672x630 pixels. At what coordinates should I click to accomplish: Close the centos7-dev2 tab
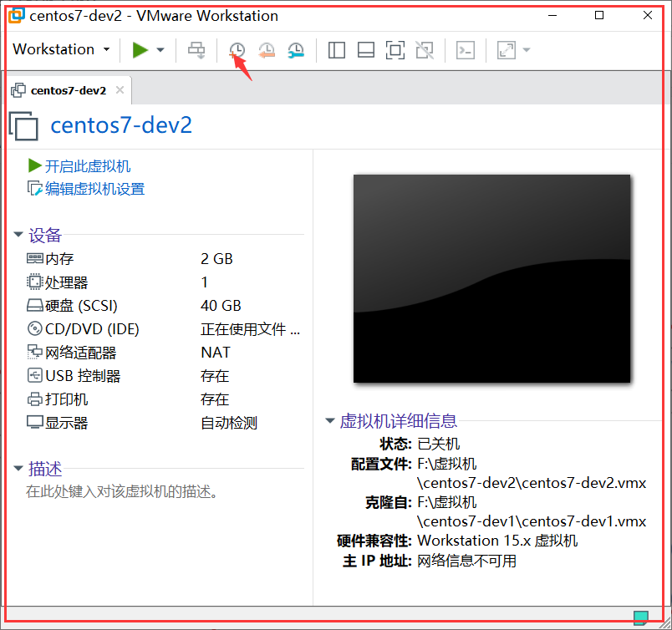120,90
